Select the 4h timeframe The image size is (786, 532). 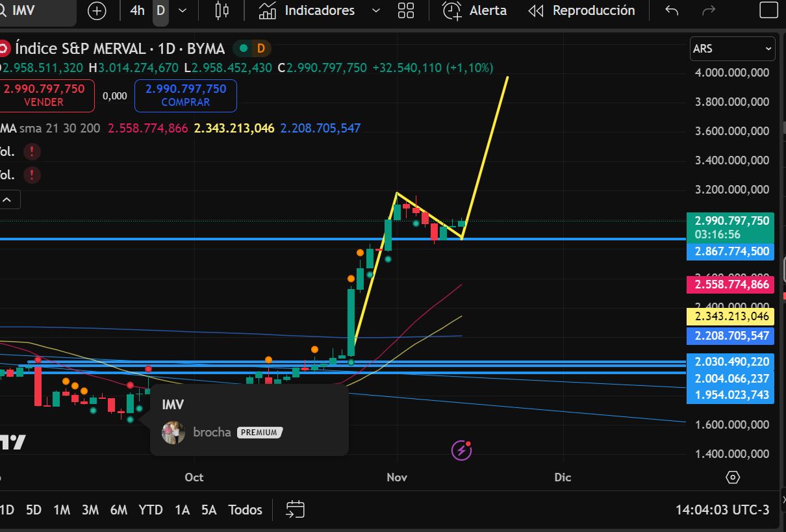pos(137,10)
